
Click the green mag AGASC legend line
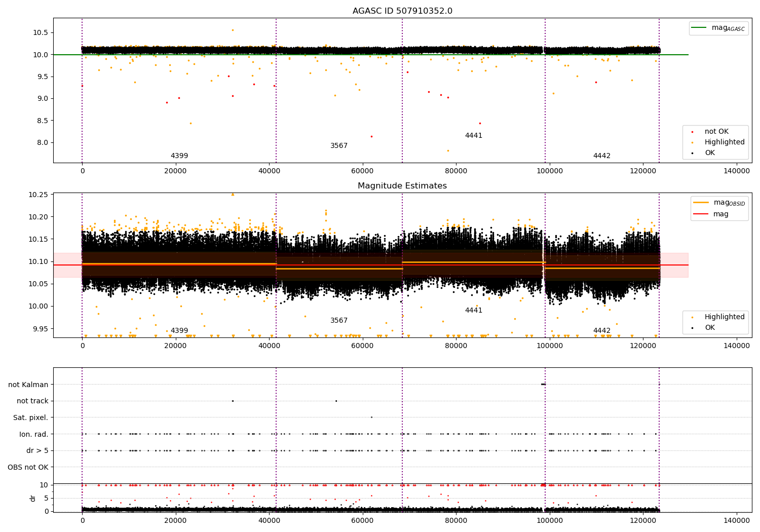[x=699, y=28]
